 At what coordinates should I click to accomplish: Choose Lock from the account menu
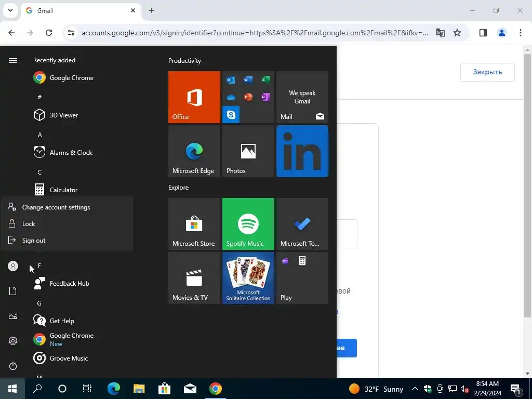click(x=67, y=224)
